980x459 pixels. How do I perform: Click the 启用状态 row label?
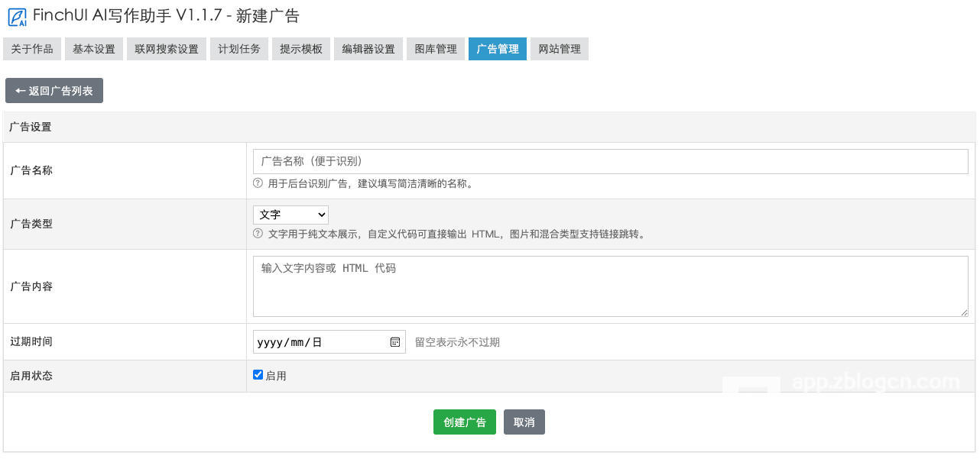(x=31, y=376)
